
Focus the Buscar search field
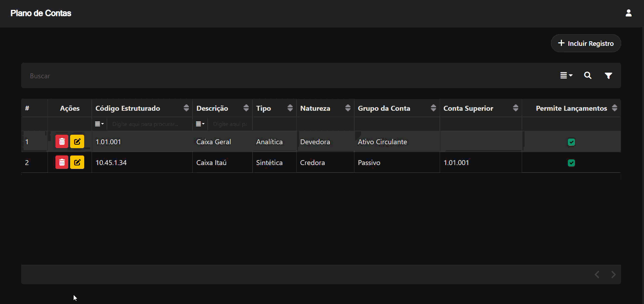tap(289, 76)
